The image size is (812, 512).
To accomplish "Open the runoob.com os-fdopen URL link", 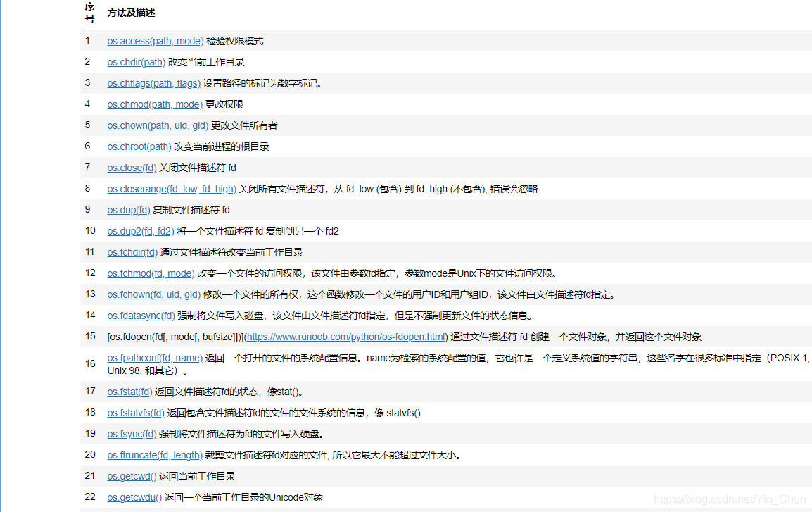I will [345, 337].
